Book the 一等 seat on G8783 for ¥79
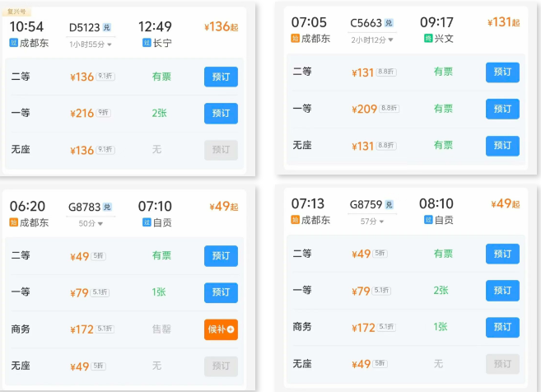This screenshot has height=392, width=541. [x=221, y=292]
